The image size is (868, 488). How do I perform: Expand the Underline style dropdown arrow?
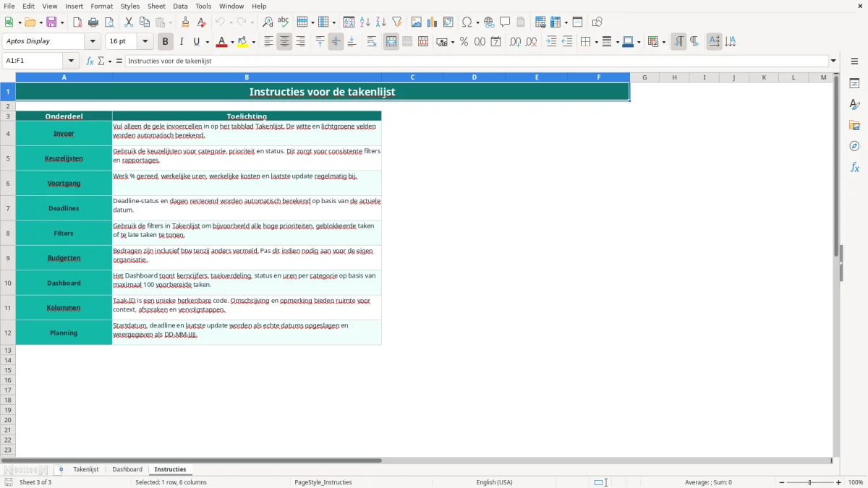tap(207, 42)
